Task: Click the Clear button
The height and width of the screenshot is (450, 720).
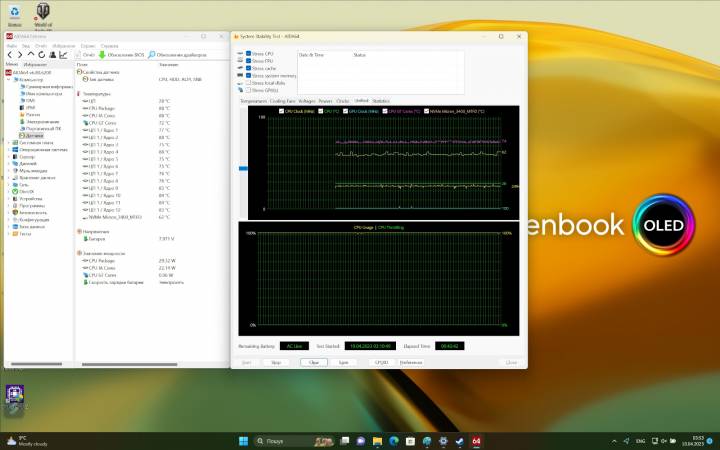Action: (x=314, y=363)
